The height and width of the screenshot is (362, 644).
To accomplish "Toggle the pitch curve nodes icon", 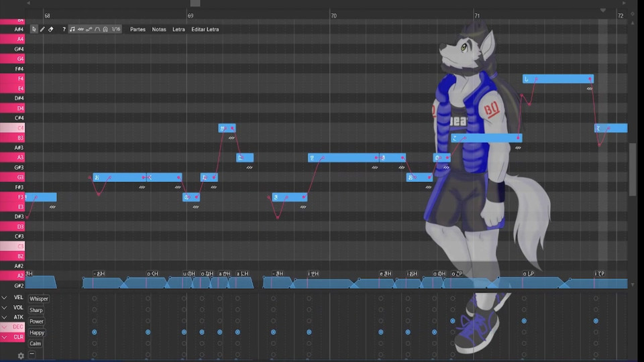I will point(89,29).
